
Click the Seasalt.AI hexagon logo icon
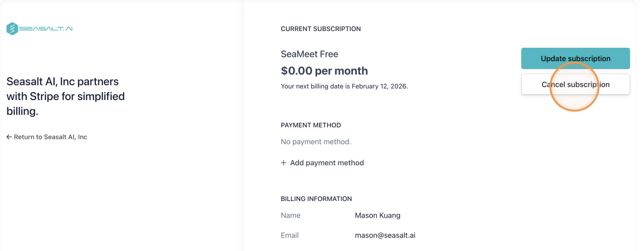(x=12, y=29)
